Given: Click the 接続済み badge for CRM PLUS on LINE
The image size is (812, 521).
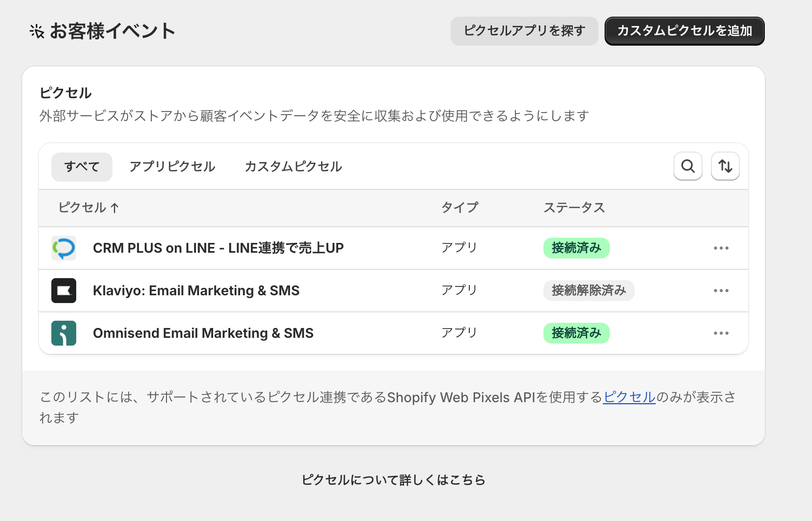Looking at the screenshot, I should 576,248.
